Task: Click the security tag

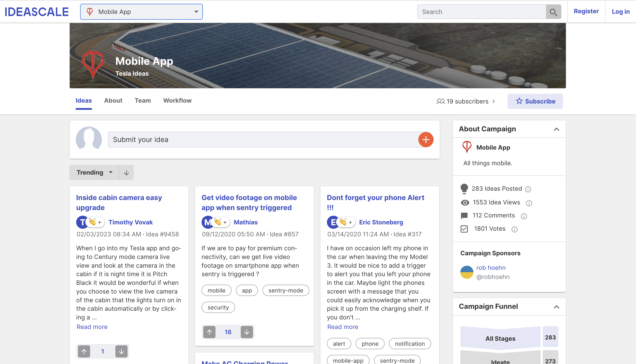Action: coord(218,307)
